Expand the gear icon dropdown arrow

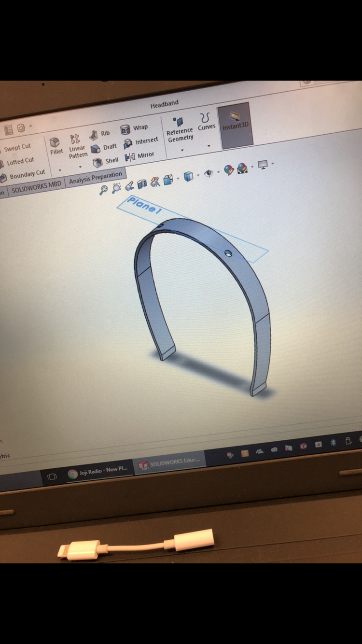pyautogui.click(x=30, y=127)
